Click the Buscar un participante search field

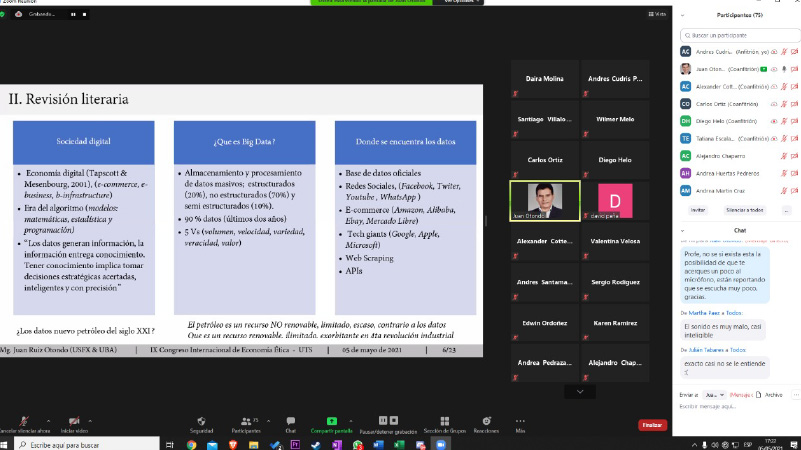tap(740, 35)
